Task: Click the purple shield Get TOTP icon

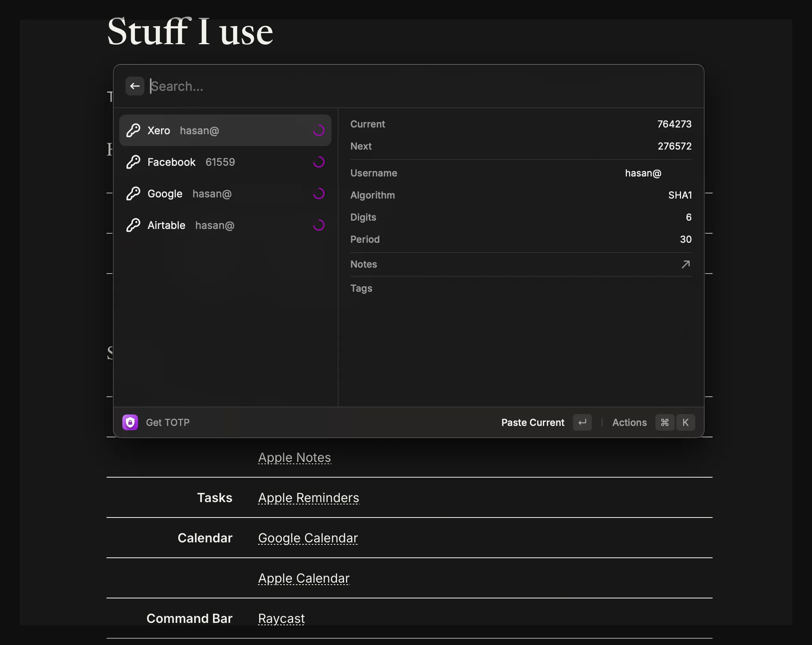Action: (130, 422)
